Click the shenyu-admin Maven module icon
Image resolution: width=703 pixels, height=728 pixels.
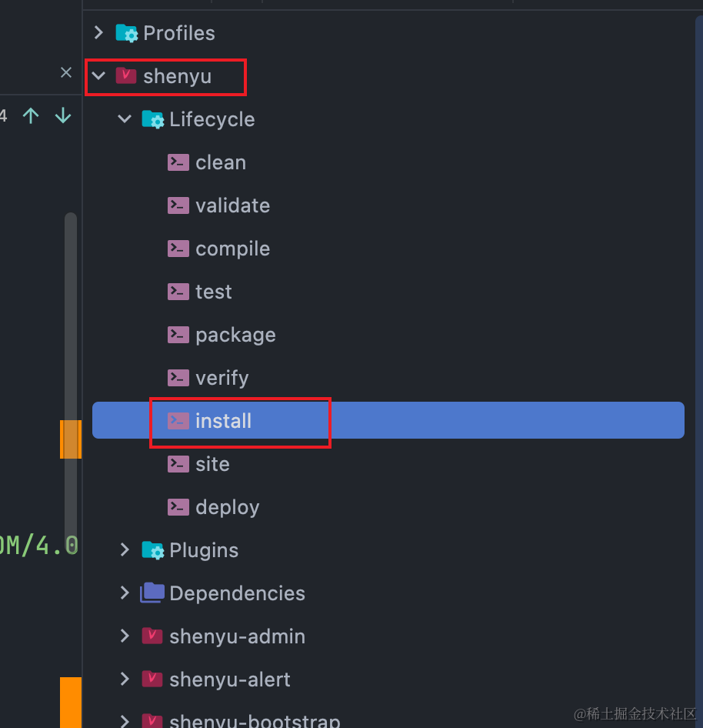[x=152, y=636]
